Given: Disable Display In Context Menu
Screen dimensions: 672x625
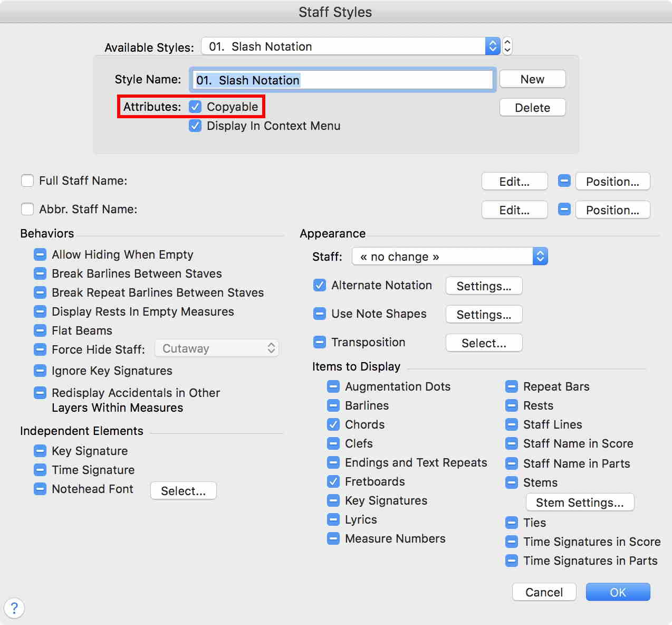Looking at the screenshot, I should pyautogui.click(x=195, y=126).
